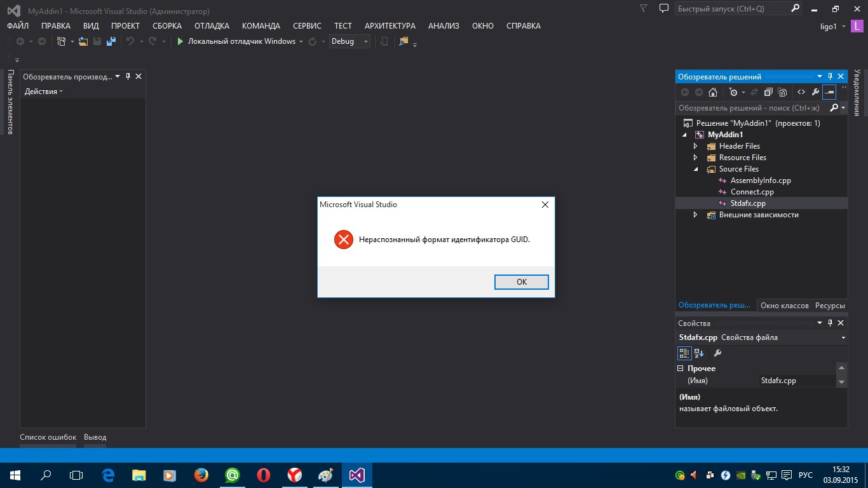Open the ТЕСТ menu
Viewport: 868px width, 488px height.
click(x=343, y=26)
